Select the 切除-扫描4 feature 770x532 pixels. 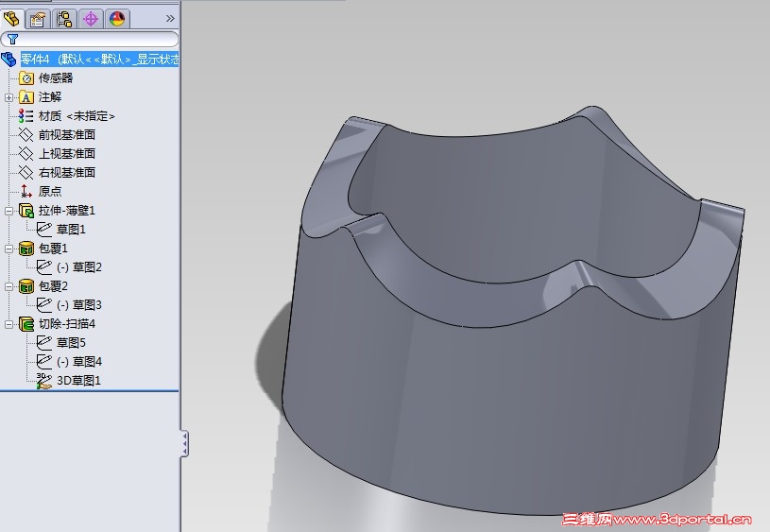(67, 324)
